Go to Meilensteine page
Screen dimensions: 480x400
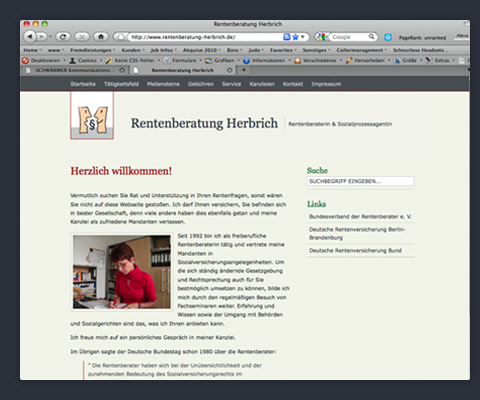click(163, 84)
